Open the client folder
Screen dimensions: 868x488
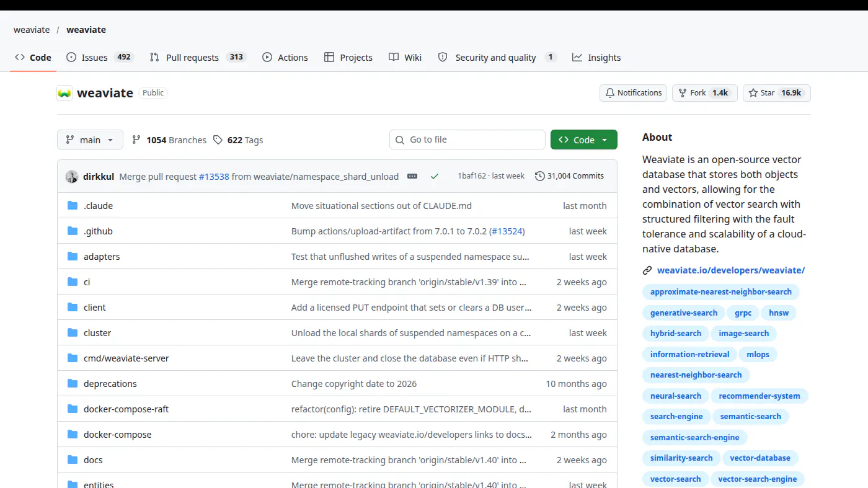point(95,308)
